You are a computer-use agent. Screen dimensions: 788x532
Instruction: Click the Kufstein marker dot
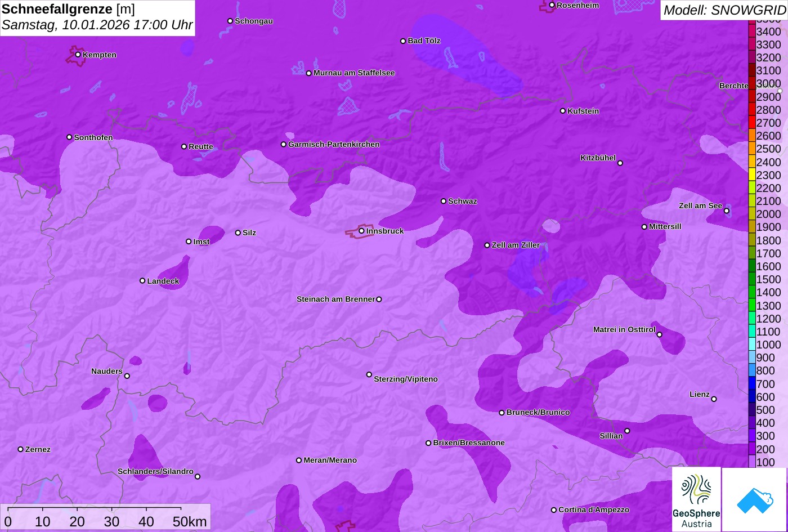563,111
